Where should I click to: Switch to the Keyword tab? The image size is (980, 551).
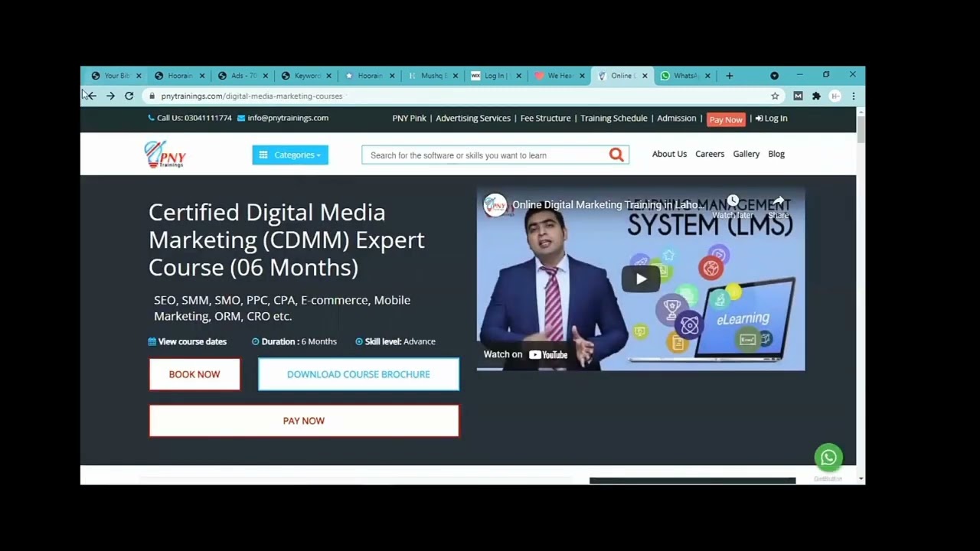click(x=305, y=76)
